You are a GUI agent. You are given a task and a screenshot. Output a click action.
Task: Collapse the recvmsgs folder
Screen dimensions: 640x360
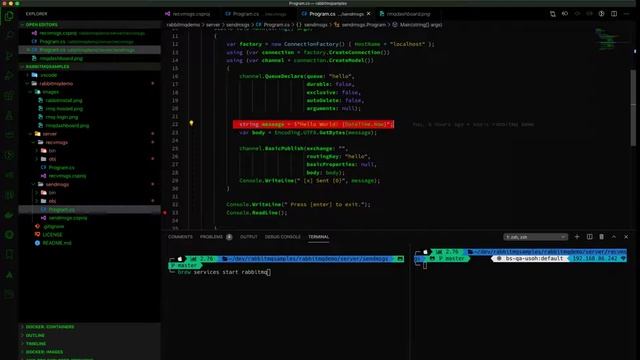(x=56, y=142)
